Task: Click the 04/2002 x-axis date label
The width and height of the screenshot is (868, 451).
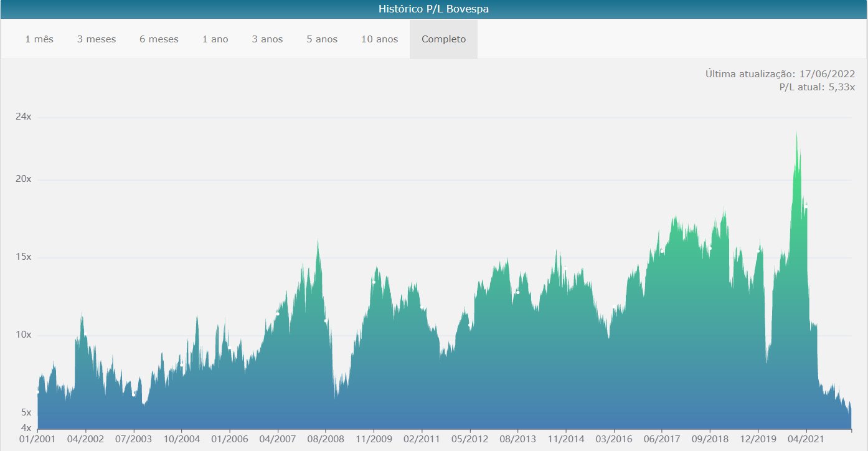Action: point(85,439)
